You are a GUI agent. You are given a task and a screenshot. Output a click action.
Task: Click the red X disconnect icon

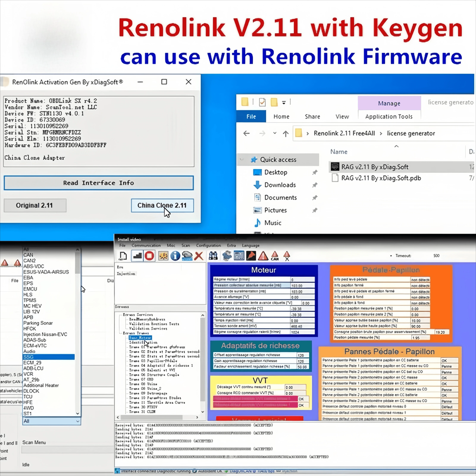(199, 256)
